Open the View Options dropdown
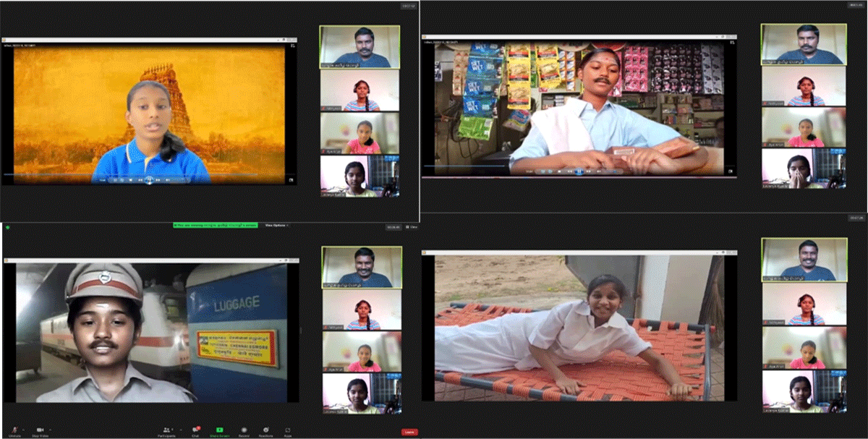Screen dimensions: 868x439 pos(276,225)
